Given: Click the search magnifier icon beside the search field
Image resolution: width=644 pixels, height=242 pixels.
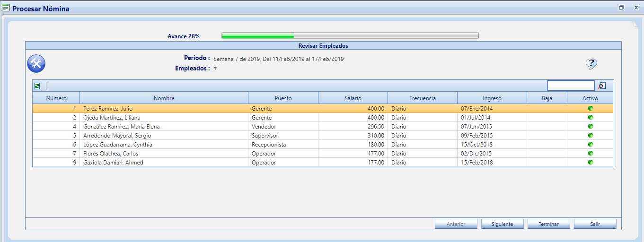Looking at the screenshot, I should coord(601,86).
